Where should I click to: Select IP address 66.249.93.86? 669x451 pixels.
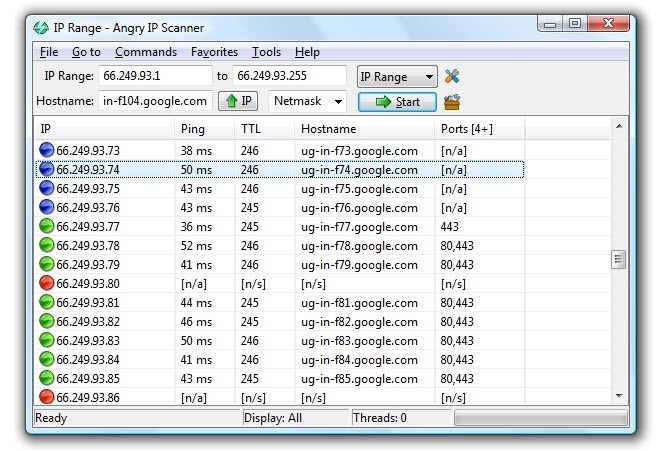point(88,398)
